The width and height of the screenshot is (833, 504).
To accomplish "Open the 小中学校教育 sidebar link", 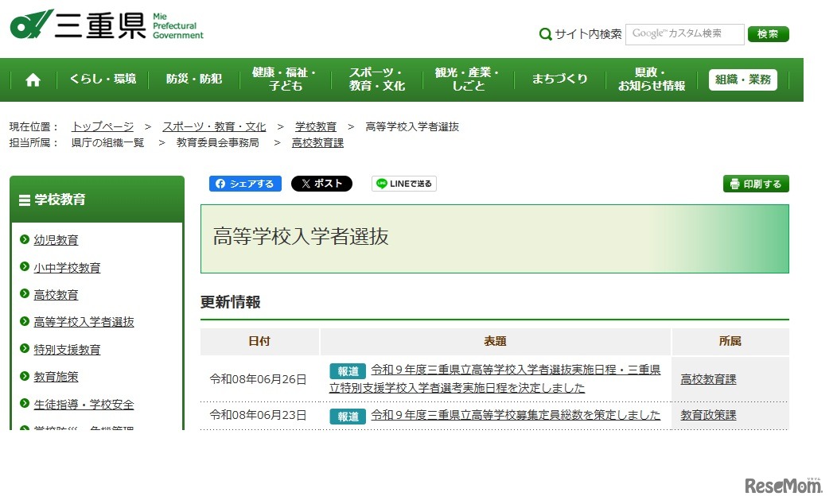I will pyautogui.click(x=67, y=268).
